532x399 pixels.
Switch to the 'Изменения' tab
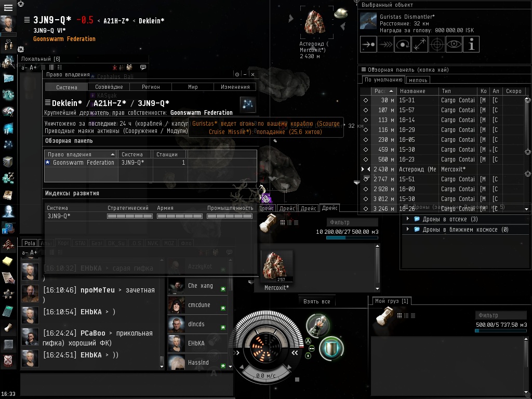tap(235, 87)
